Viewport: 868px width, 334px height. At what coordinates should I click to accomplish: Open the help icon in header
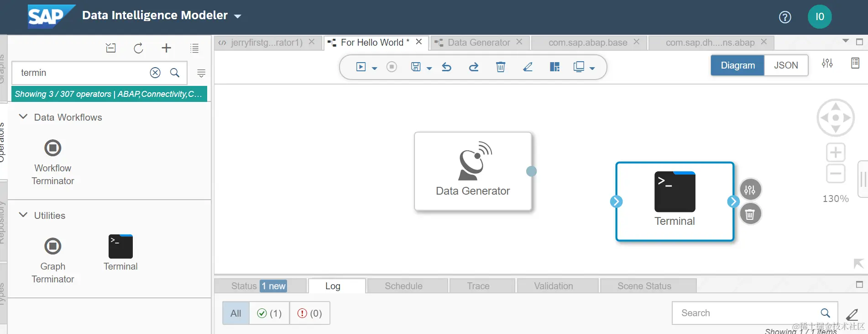point(785,17)
